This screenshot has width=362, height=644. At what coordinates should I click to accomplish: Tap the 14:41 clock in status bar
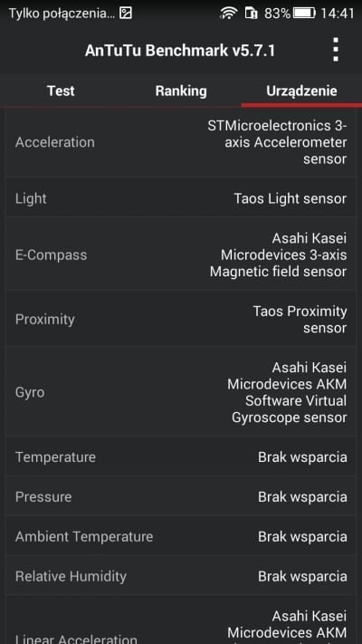337,14
